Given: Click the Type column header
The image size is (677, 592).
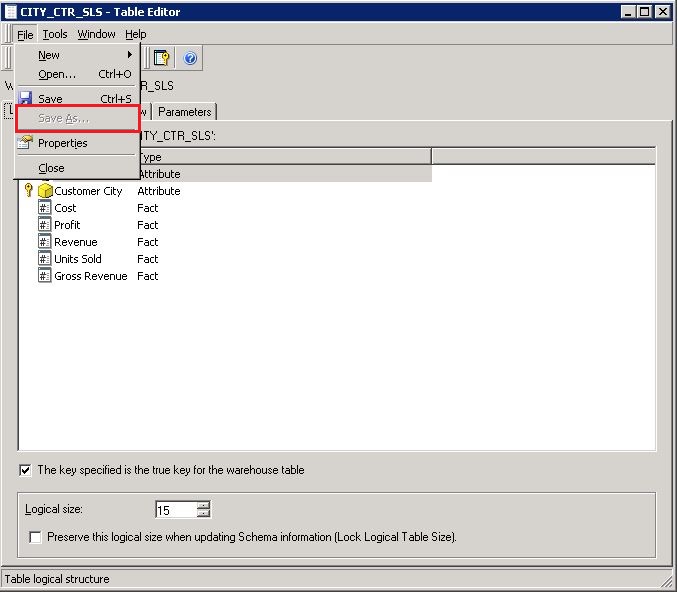Looking at the screenshot, I should [x=285, y=156].
